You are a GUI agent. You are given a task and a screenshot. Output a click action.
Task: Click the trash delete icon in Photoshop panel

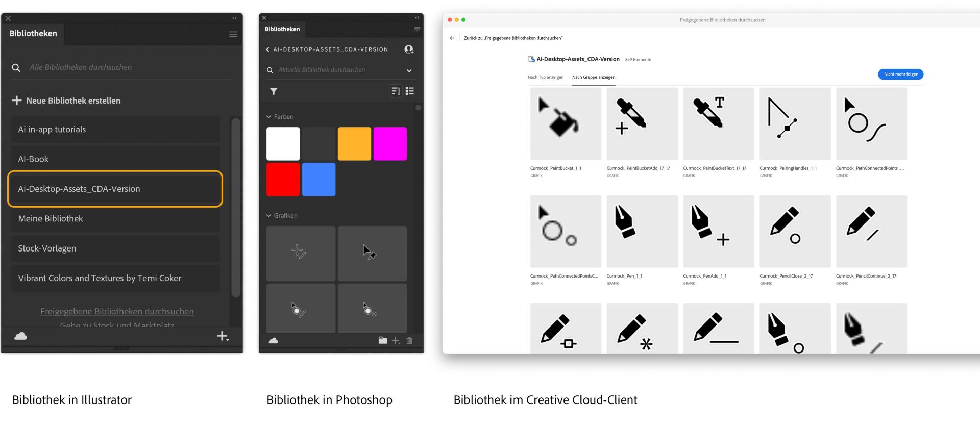[x=409, y=340]
